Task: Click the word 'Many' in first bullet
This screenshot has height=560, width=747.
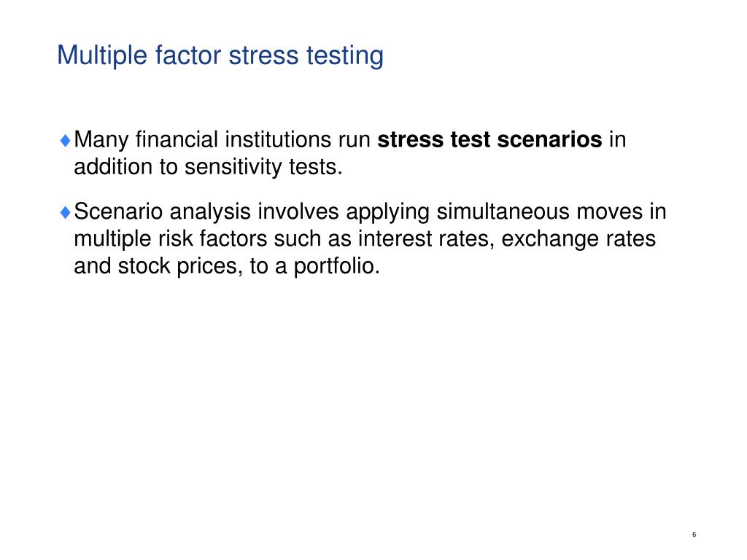Action: [x=101, y=141]
